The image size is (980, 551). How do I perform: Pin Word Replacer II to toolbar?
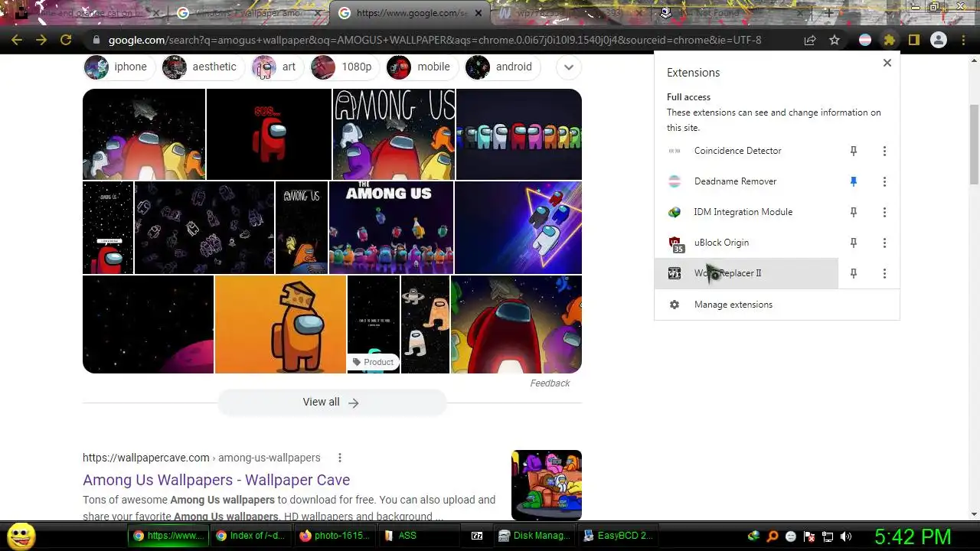click(854, 273)
